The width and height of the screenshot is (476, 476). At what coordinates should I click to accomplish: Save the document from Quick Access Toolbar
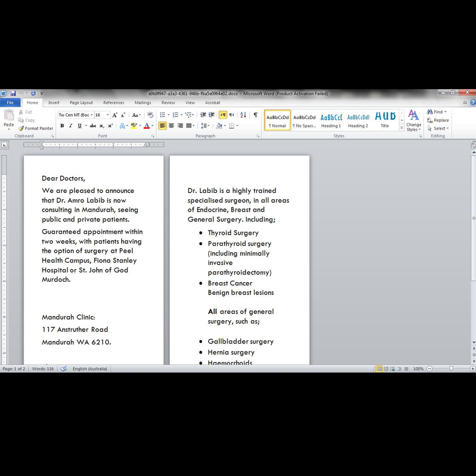point(13,93)
